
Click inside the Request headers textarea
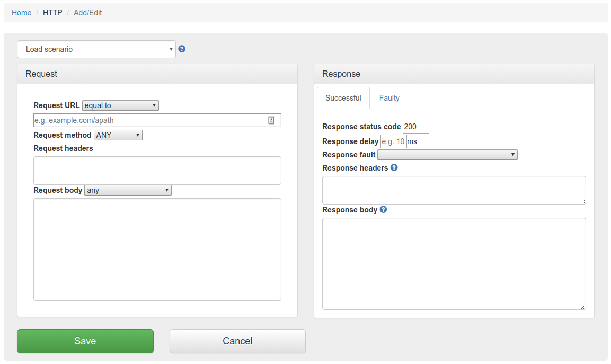pos(157,170)
